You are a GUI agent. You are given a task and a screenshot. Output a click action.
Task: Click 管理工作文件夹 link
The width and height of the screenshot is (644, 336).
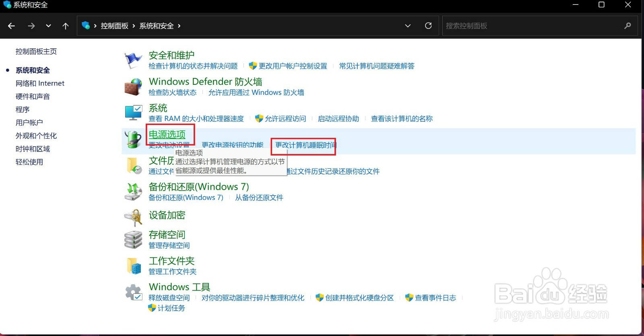click(x=173, y=271)
